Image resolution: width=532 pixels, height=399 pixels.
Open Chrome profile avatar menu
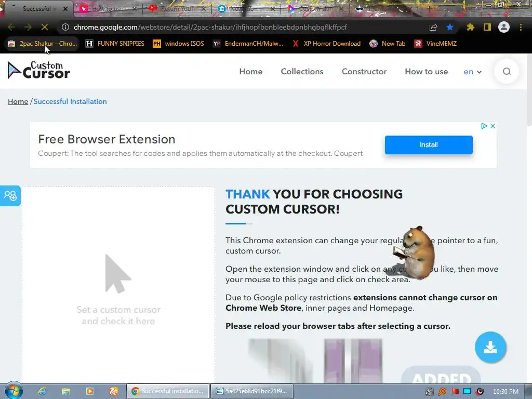tap(504, 27)
